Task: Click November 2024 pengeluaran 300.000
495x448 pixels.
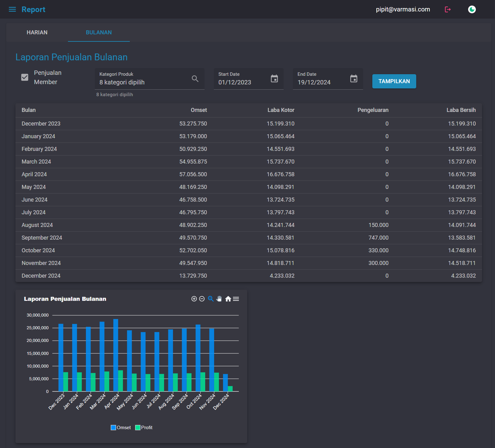Action: click(x=379, y=263)
